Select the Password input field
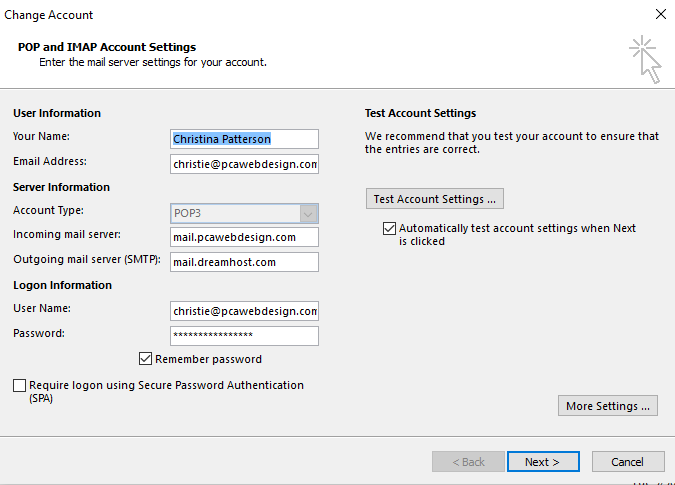Viewport: 675px width, 485px height. [x=244, y=336]
